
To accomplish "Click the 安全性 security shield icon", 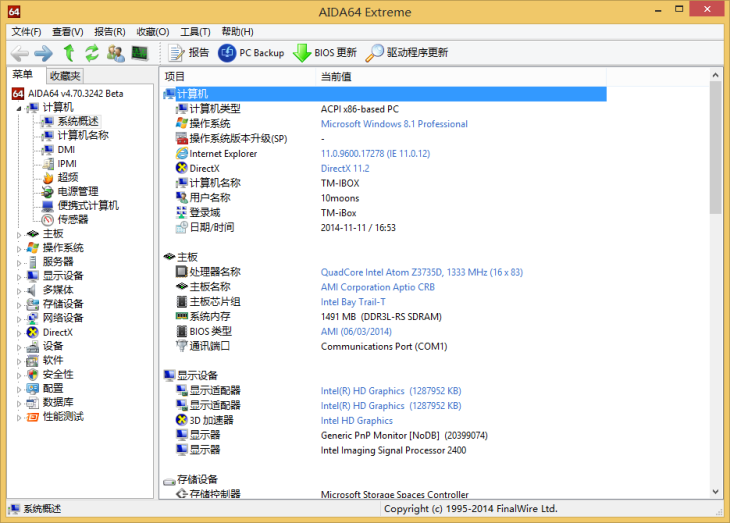I will coord(33,374).
